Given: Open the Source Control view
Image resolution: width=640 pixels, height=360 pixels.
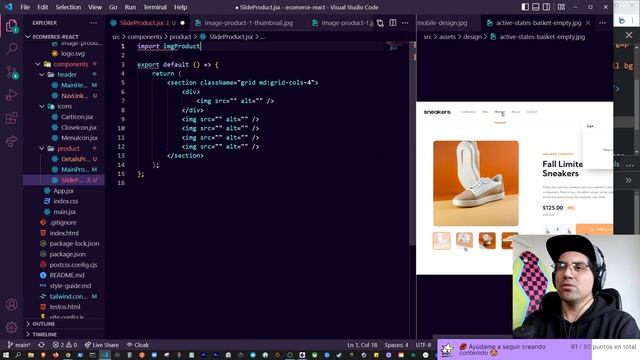Looking at the screenshot, I should point(11,72).
